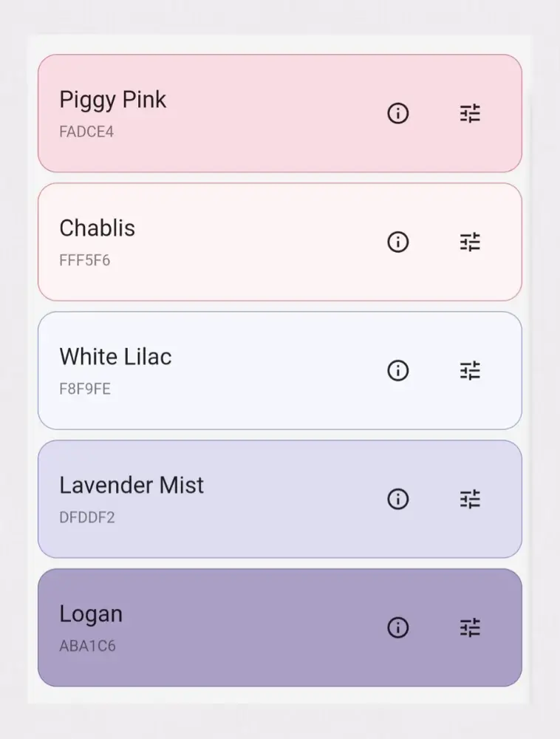
Task: Click the hex code FADCE4
Action: (86, 132)
